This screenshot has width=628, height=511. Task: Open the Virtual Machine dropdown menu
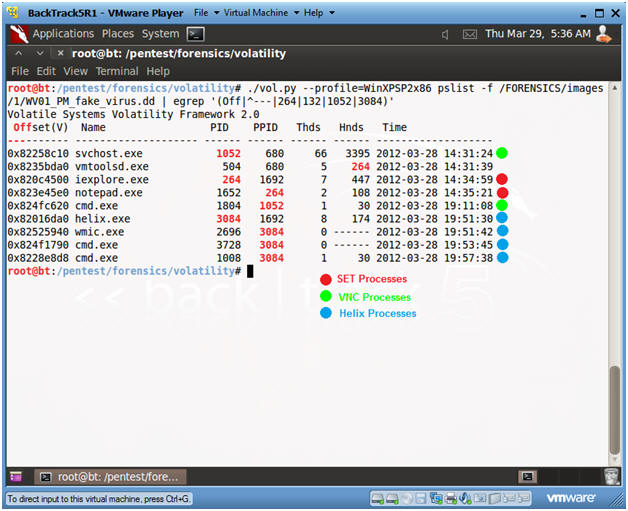(261, 13)
